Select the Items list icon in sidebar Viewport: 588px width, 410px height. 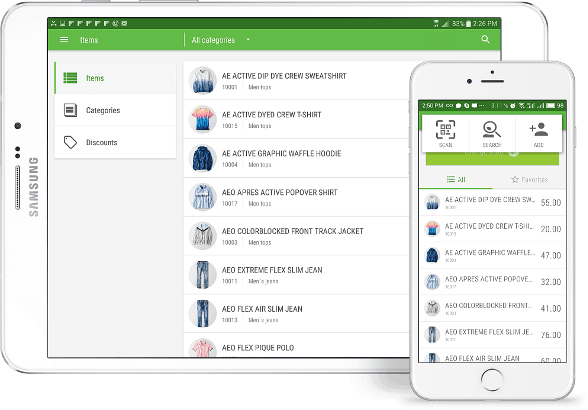[70, 78]
